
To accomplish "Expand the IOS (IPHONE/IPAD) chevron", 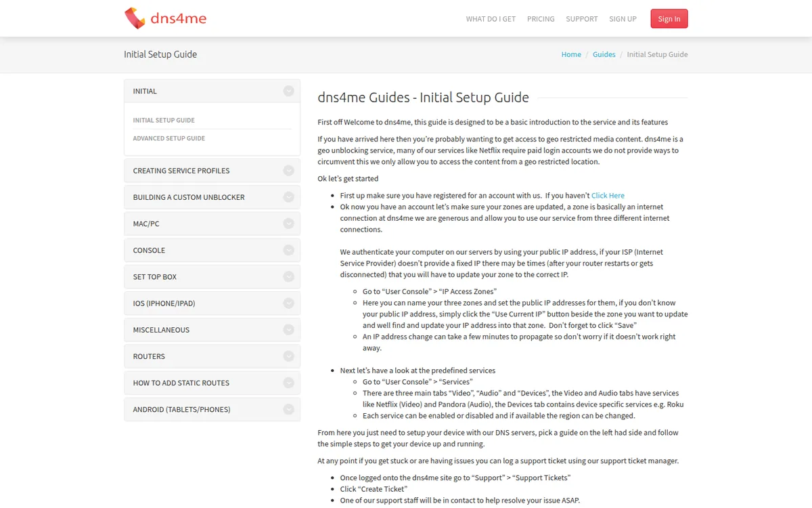I will (289, 303).
